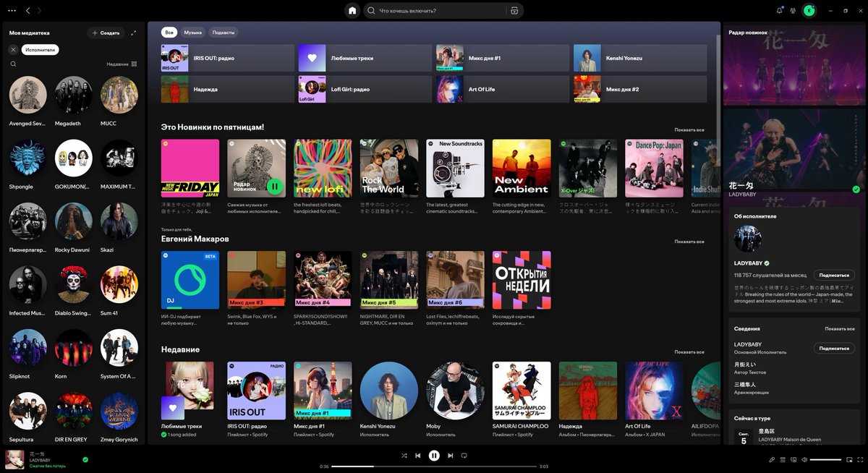
Task: Open the IRIS OUT: радио tile
Action: coord(228,58)
